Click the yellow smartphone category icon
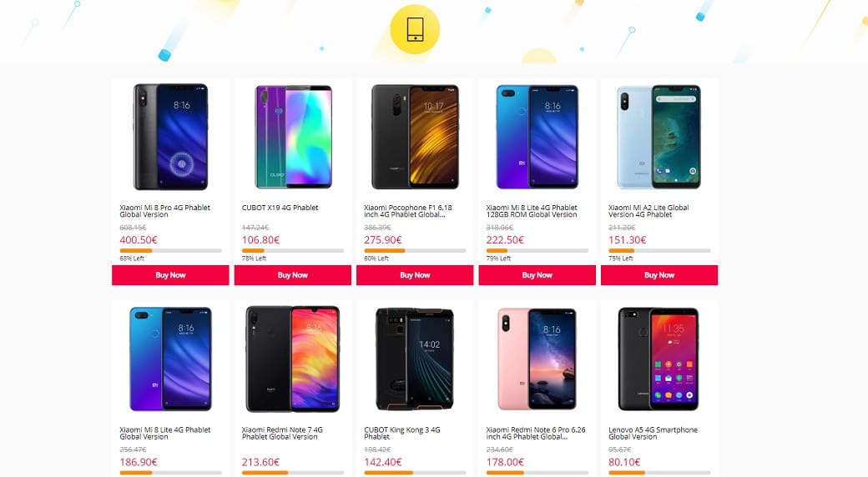The width and height of the screenshot is (868, 477). [415, 29]
